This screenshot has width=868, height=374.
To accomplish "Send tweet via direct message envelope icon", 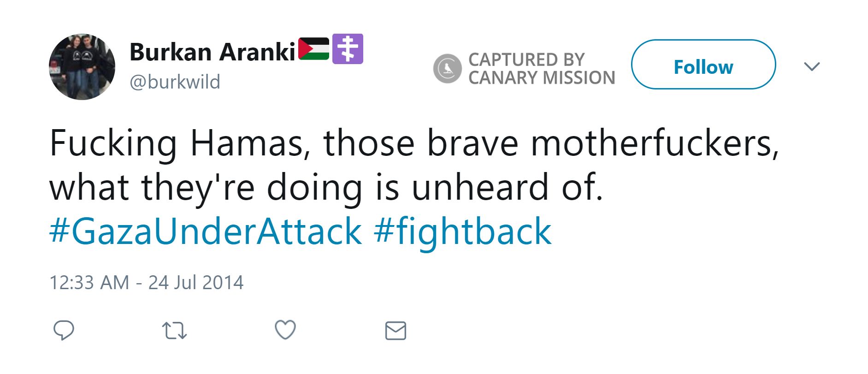I will (x=396, y=331).
